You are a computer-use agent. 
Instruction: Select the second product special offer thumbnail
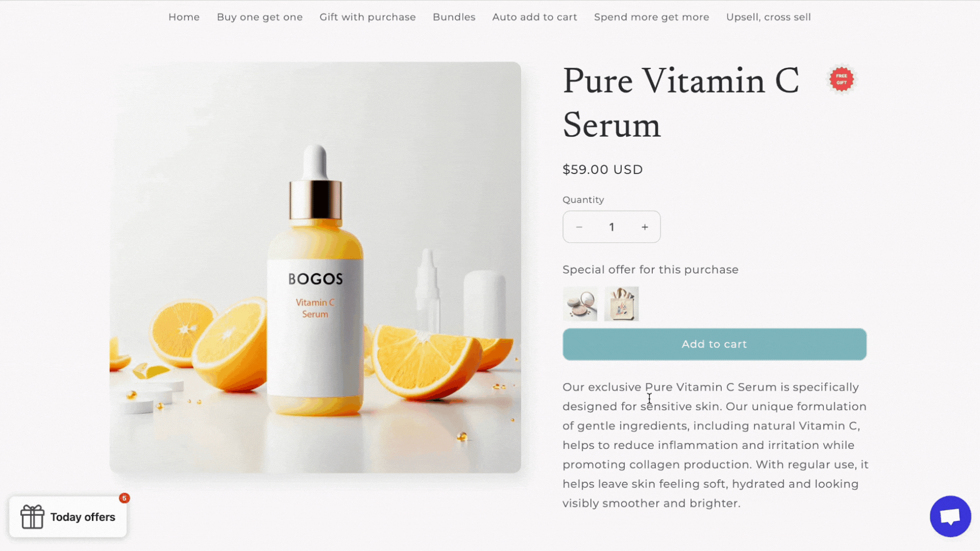point(621,304)
